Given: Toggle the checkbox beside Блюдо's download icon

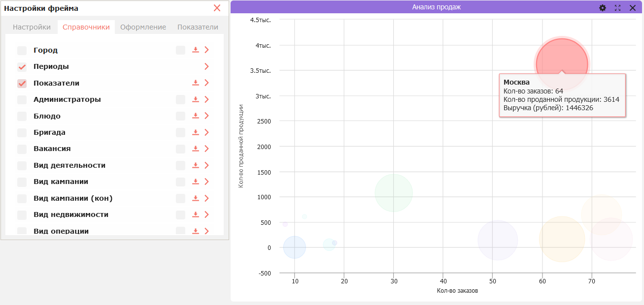Looking at the screenshot, I should pyautogui.click(x=181, y=116).
